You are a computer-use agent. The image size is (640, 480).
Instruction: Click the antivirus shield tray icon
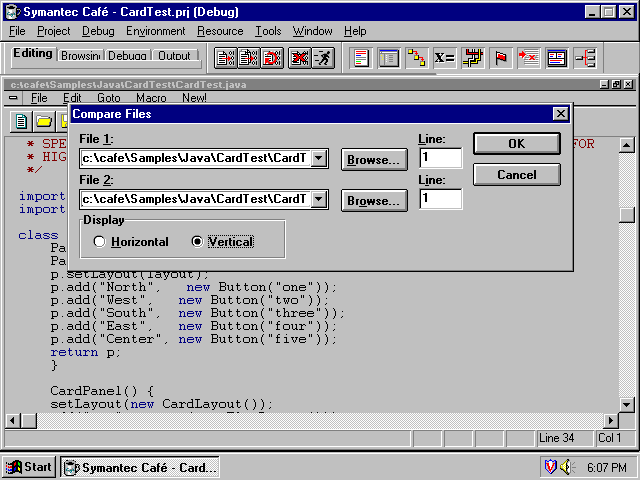click(x=550, y=467)
